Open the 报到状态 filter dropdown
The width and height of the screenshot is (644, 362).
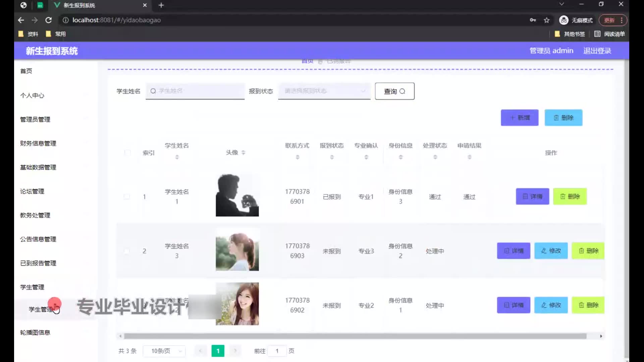[x=324, y=91]
